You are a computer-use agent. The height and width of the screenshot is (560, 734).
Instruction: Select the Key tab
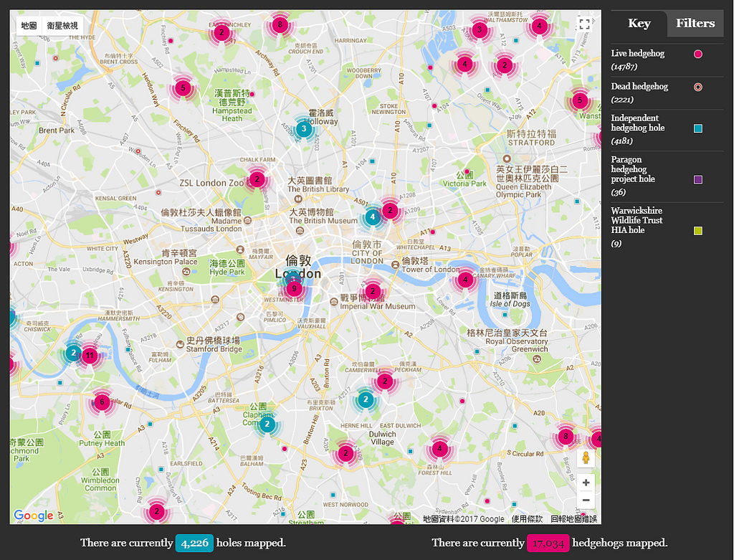[639, 24]
